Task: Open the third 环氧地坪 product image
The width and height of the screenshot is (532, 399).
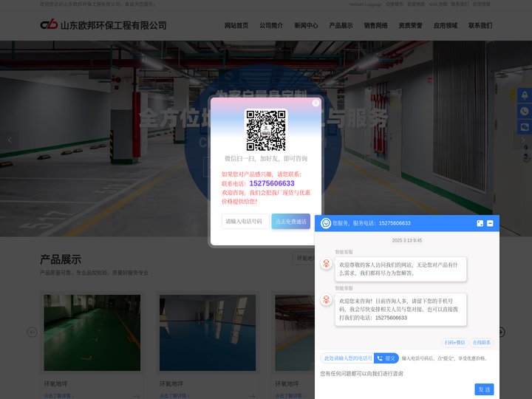Action: click(295, 332)
